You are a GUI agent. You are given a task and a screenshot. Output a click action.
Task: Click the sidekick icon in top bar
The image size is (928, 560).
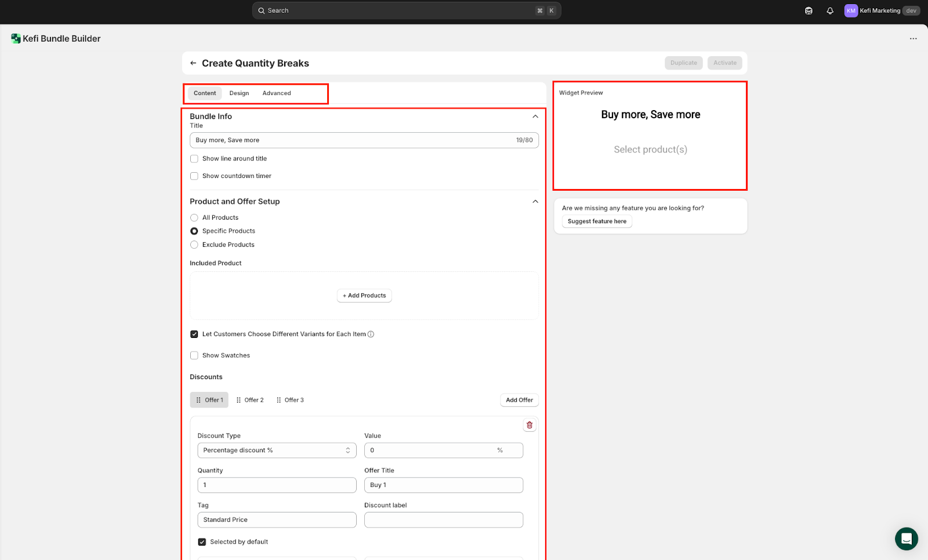809,11
